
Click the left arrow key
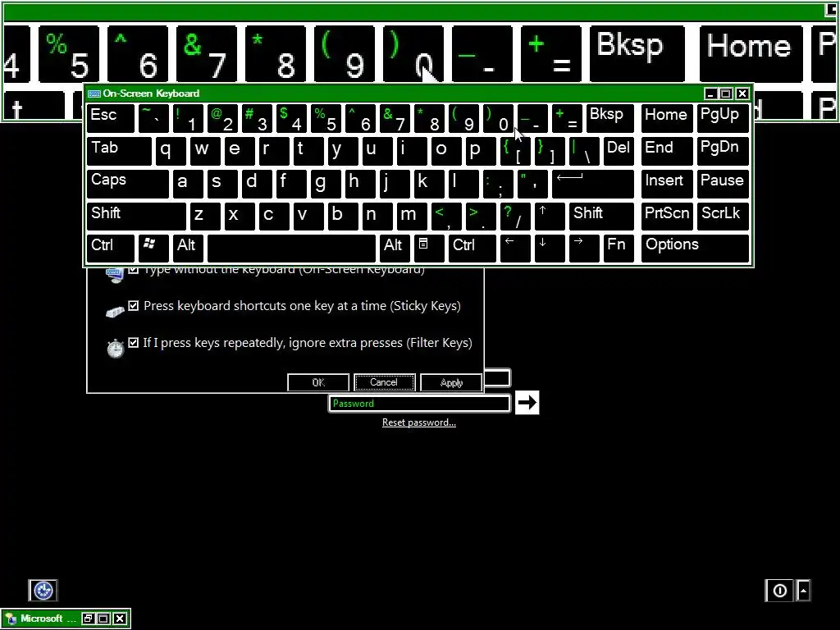515,249
